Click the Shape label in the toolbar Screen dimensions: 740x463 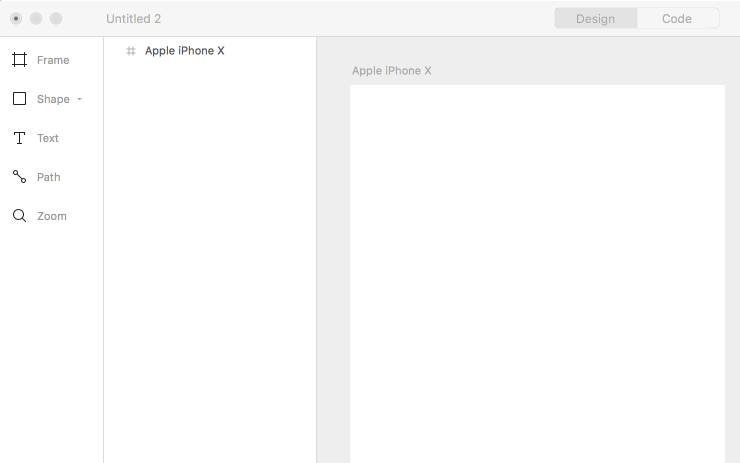click(x=53, y=99)
